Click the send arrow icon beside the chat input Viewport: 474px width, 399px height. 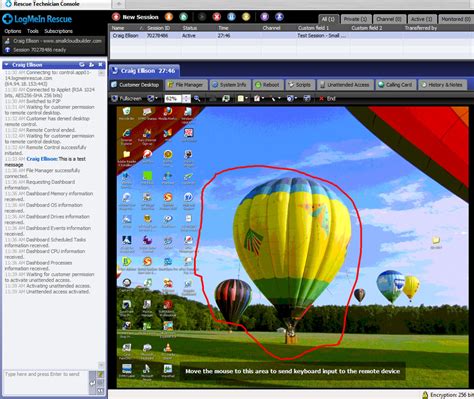[x=92, y=383]
